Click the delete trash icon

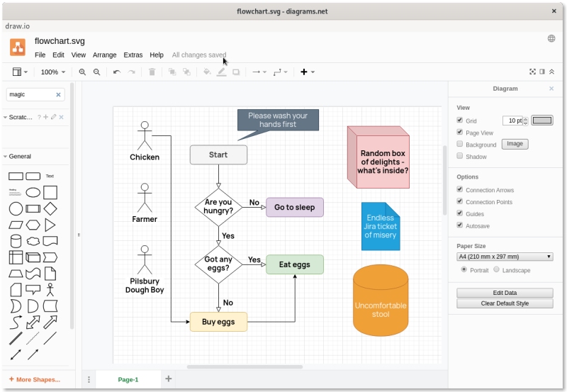click(152, 72)
